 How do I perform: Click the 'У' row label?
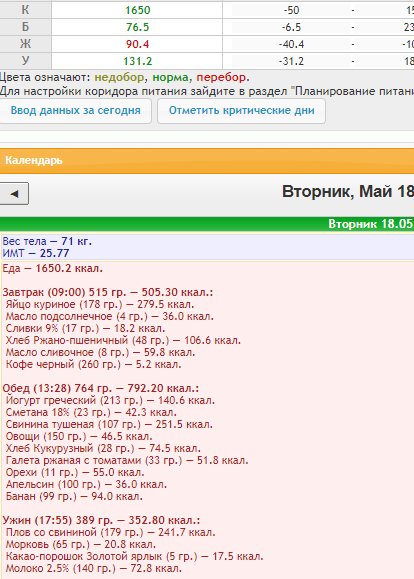[25, 61]
